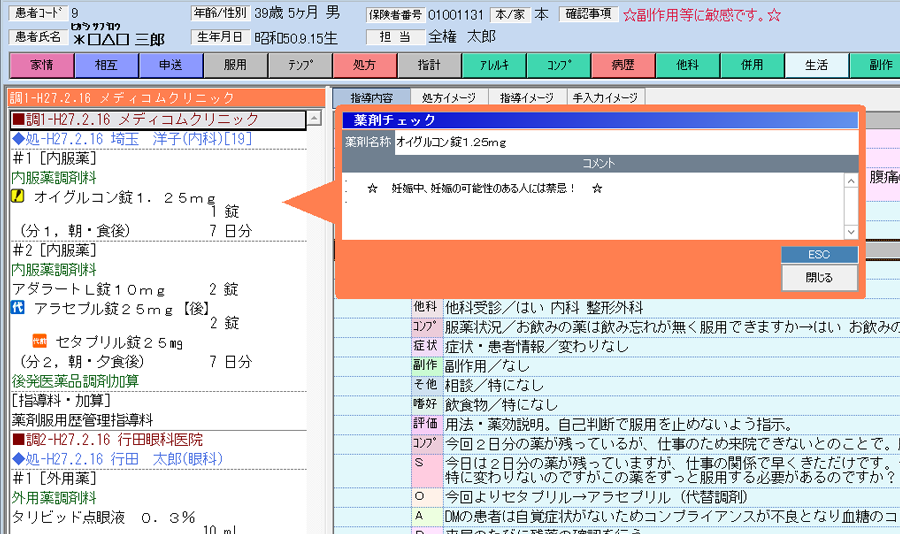Click the prescription list scroll up arrow
The image size is (900, 534).
314,118
